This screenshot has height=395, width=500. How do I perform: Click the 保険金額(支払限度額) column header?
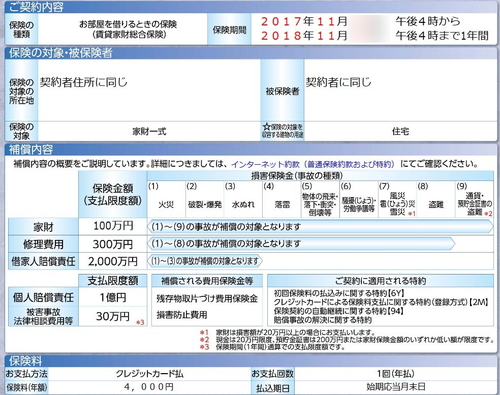point(113,194)
